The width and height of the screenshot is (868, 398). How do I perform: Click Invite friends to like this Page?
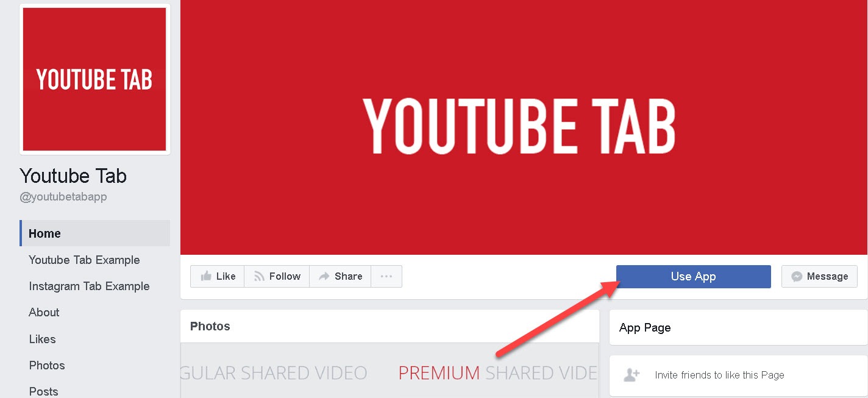click(719, 375)
